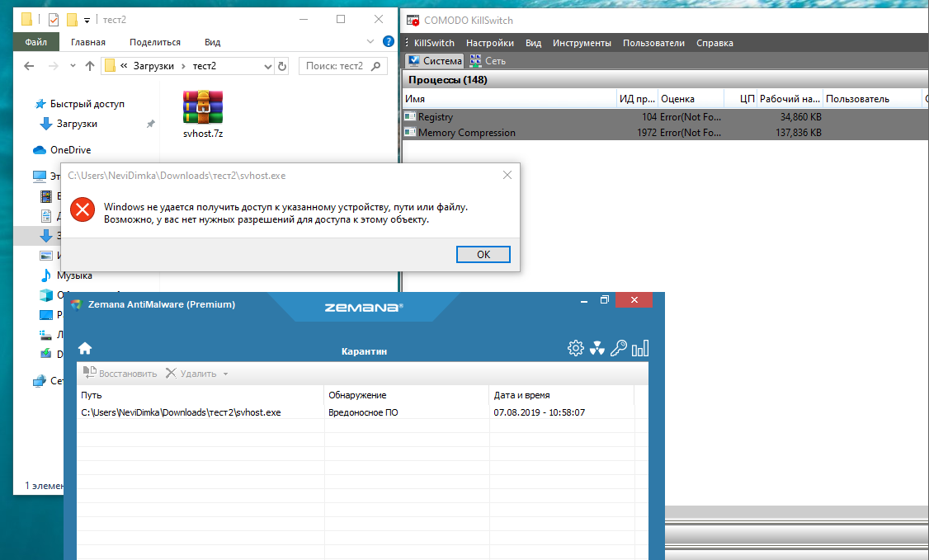Click Memory Compression process icon in KillSwitch
929x560 pixels.
(x=410, y=132)
